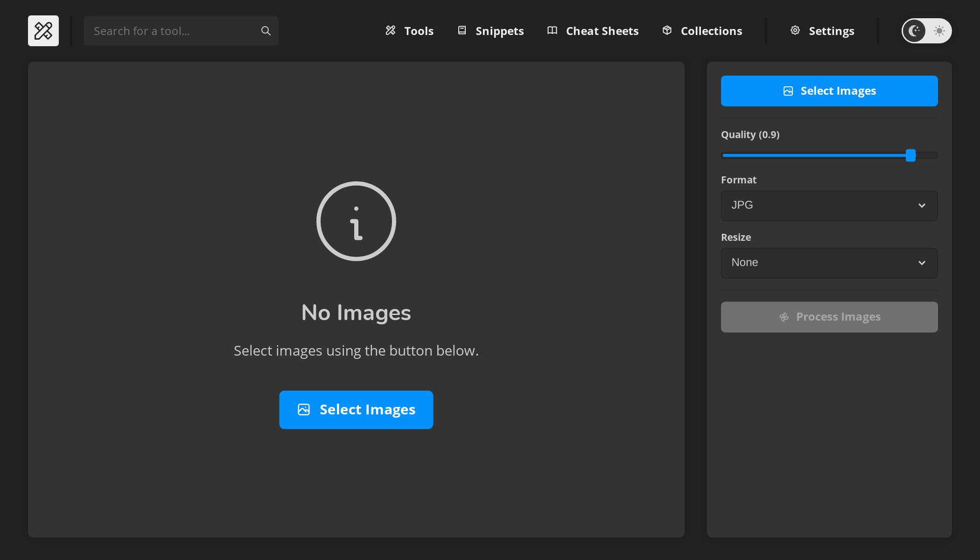The height and width of the screenshot is (560, 980).
Task: Click the Snippets notebook icon
Action: point(462,30)
